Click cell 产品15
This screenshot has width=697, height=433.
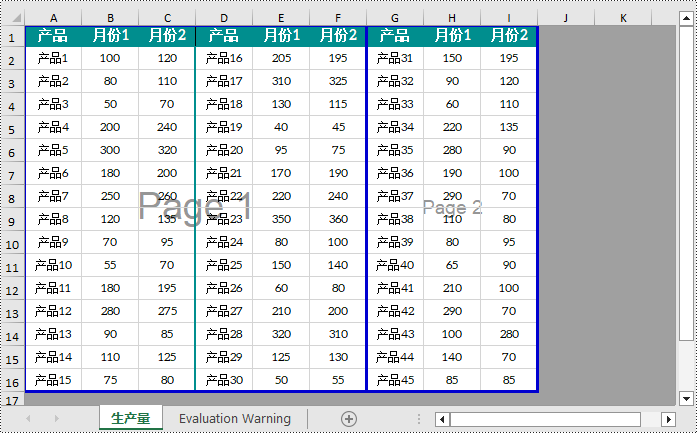pyautogui.click(x=53, y=380)
